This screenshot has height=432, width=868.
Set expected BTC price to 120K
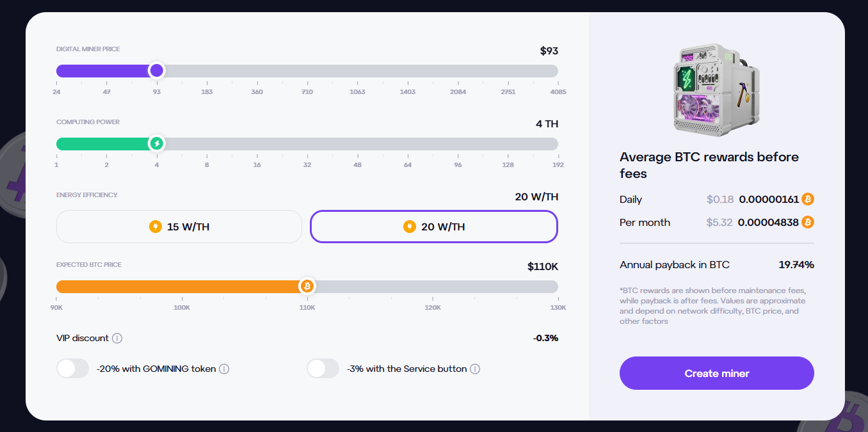(x=433, y=286)
